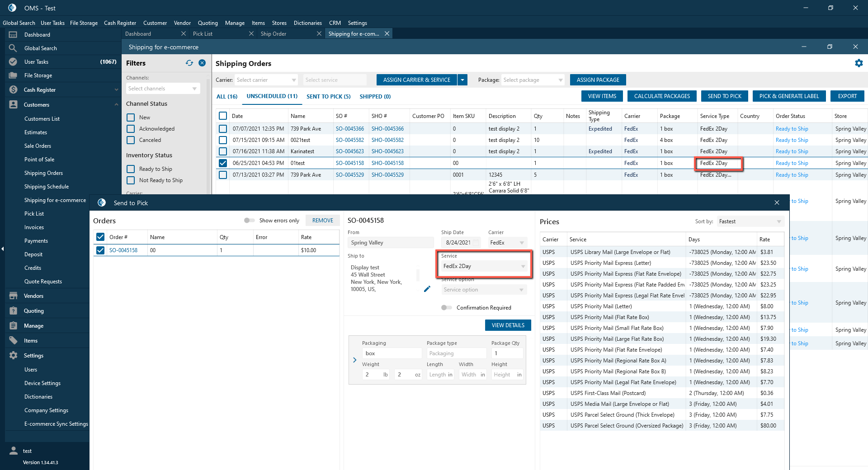The image size is (868, 470).
Task: Open the Sort by Fastest dropdown
Action: coord(750,221)
